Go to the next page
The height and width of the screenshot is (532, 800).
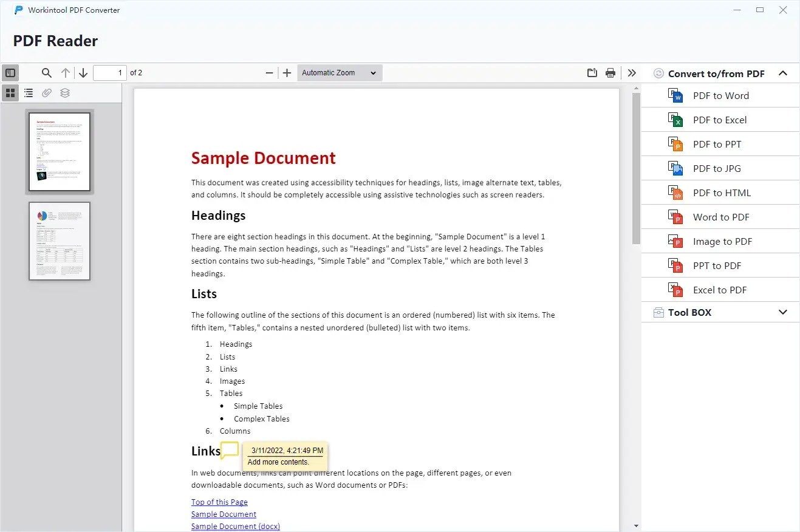pyautogui.click(x=83, y=72)
